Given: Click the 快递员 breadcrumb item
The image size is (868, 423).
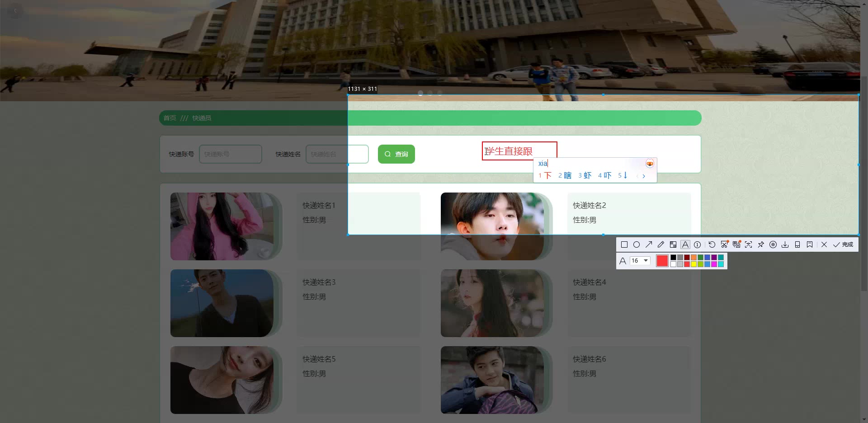Looking at the screenshot, I should (x=202, y=118).
